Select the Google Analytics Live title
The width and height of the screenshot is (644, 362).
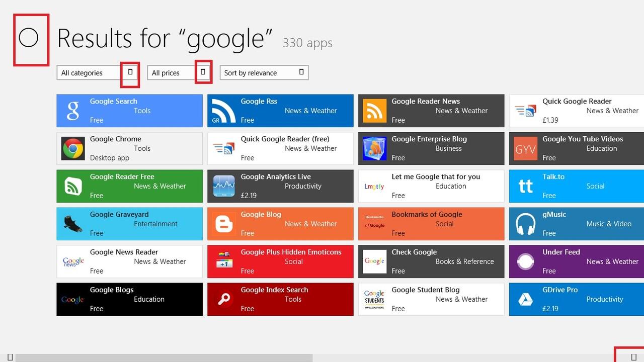click(276, 176)
